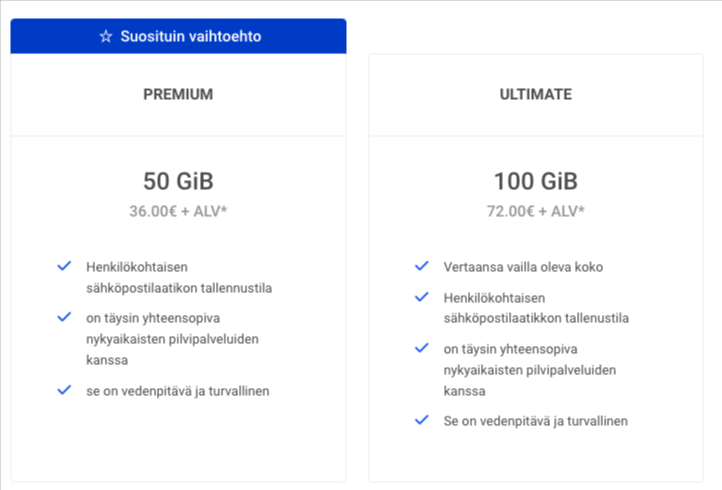Click the 50 GiB storage size
Image resolution: width=722 pixels, height=490 pixels.
click(x=178, y=181)
